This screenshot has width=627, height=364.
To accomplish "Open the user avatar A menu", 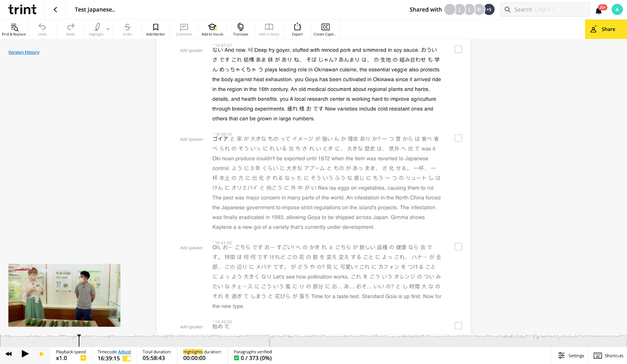I will [x=617, y=9].
